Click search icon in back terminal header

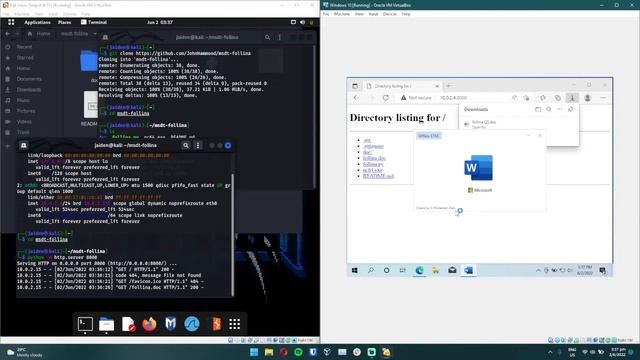[267, 37]
